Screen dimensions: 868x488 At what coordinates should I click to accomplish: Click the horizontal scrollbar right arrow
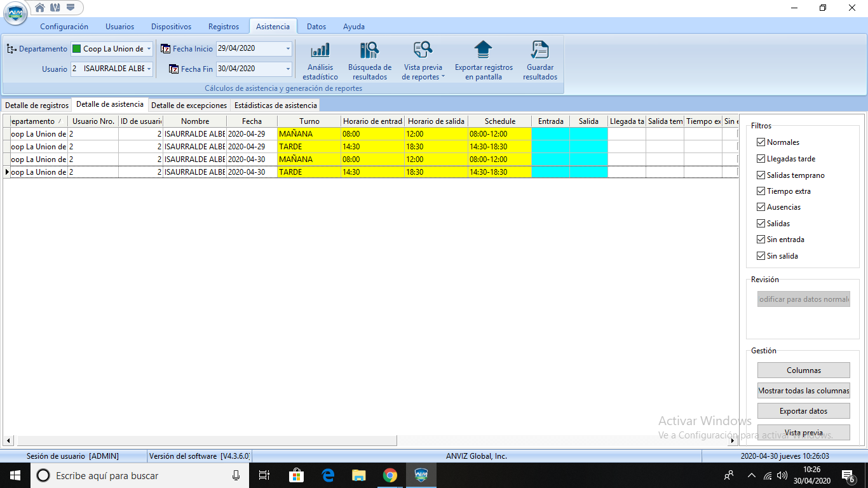732,440
